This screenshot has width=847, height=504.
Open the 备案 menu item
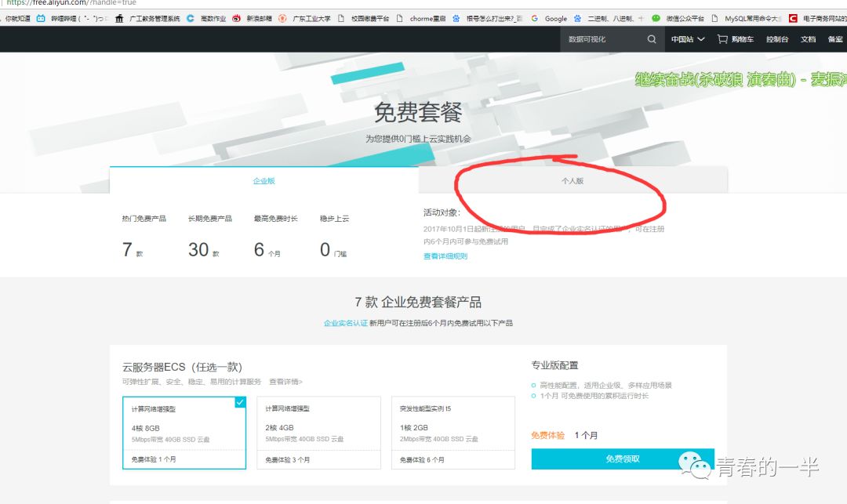(x=835, y=39)
